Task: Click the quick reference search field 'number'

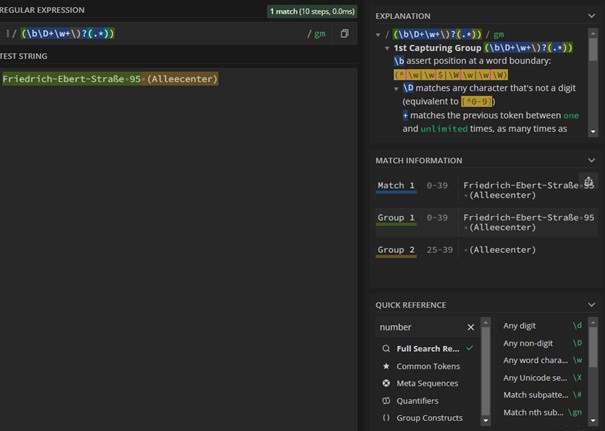Action: tap(421, 327)
